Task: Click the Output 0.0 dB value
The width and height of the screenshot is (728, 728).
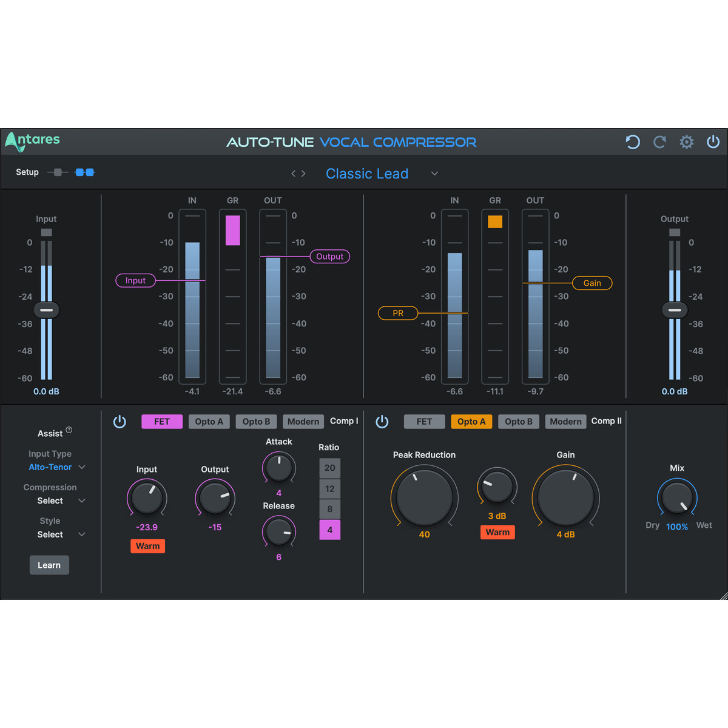Action: click(675, 391)
